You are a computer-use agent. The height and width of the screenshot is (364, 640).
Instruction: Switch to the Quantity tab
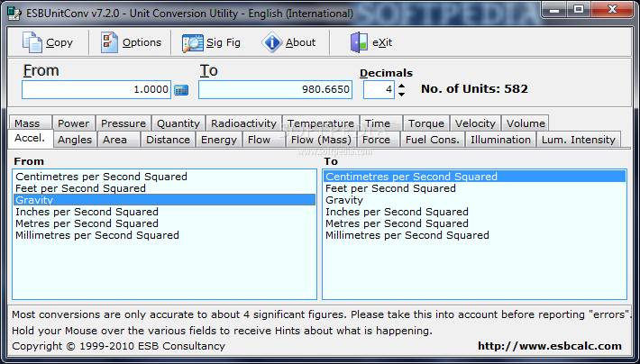coord(178,123)
